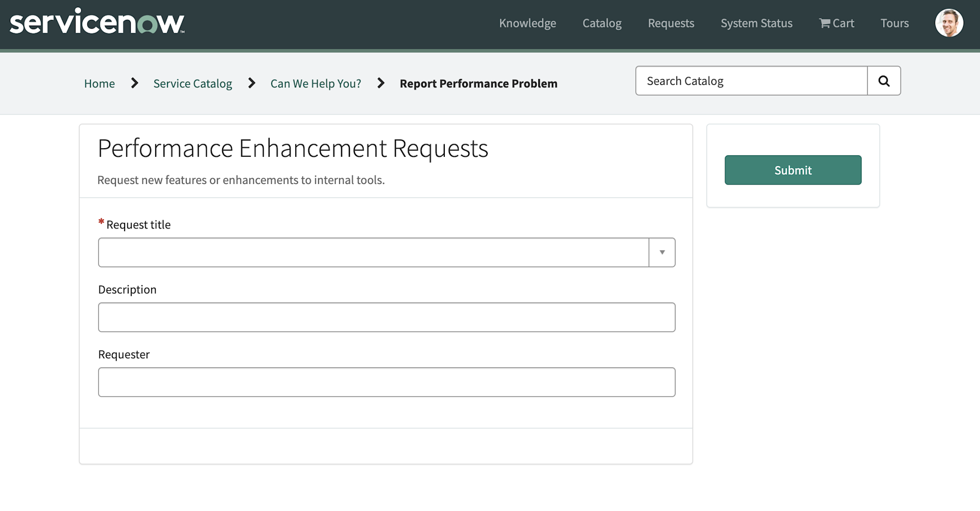The width and height of the screenshot is (980, 511).
Task: Click the chevron after Service Catalog
Action: click(251, 83)
